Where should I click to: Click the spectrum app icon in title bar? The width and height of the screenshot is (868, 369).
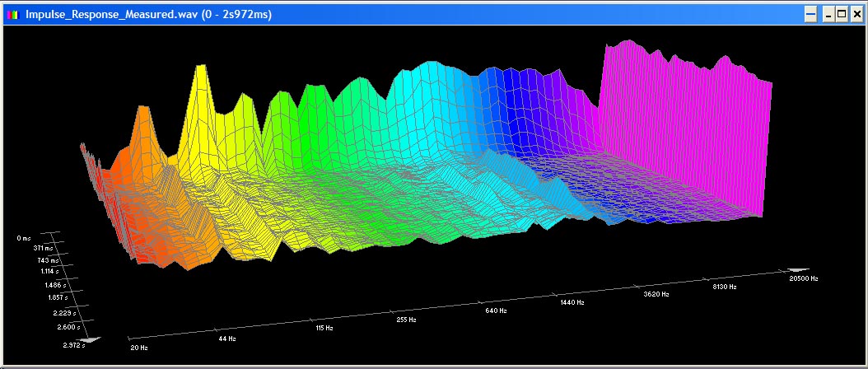tap(12, 14)
